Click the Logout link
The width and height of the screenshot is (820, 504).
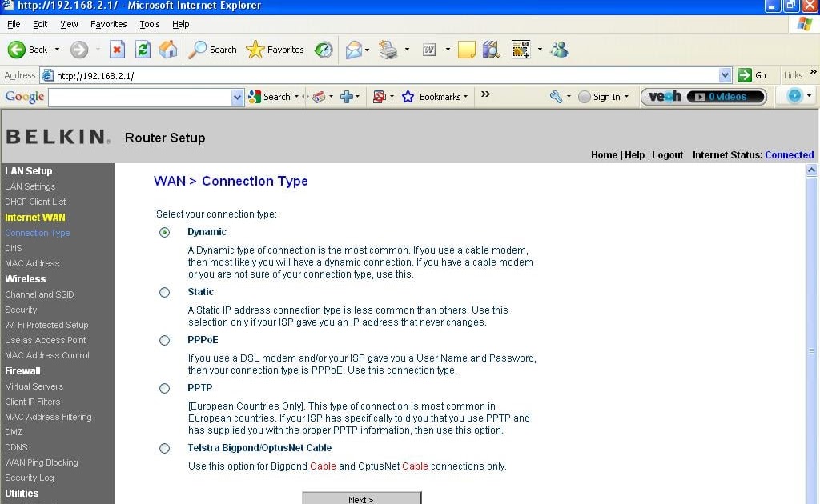pos(667,155)
